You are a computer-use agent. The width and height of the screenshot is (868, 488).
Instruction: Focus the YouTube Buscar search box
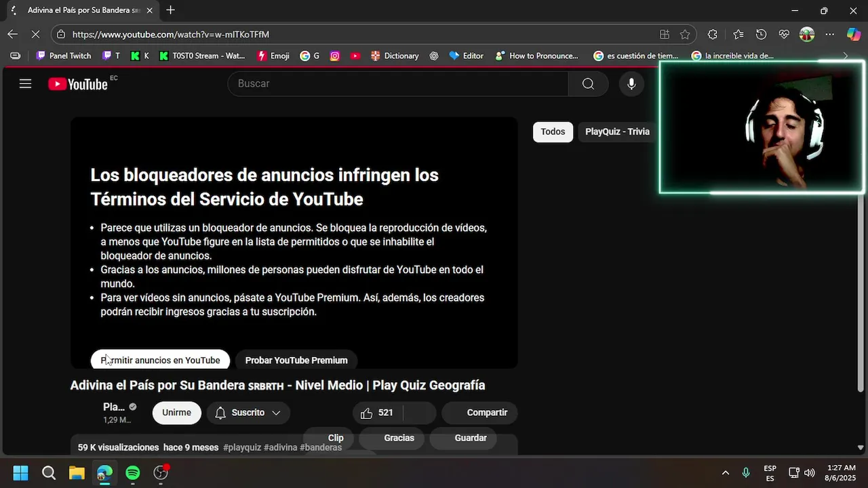tap(398, 83)
